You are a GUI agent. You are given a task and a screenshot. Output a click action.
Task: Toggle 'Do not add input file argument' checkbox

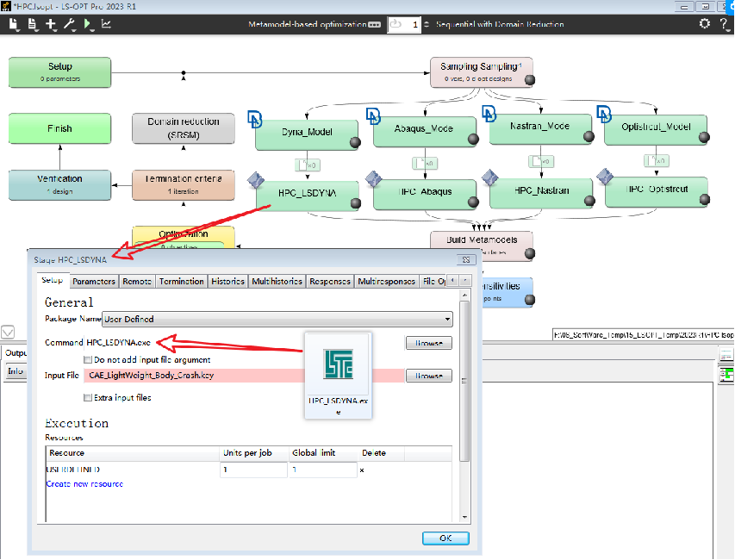click(x=87, y=360)
